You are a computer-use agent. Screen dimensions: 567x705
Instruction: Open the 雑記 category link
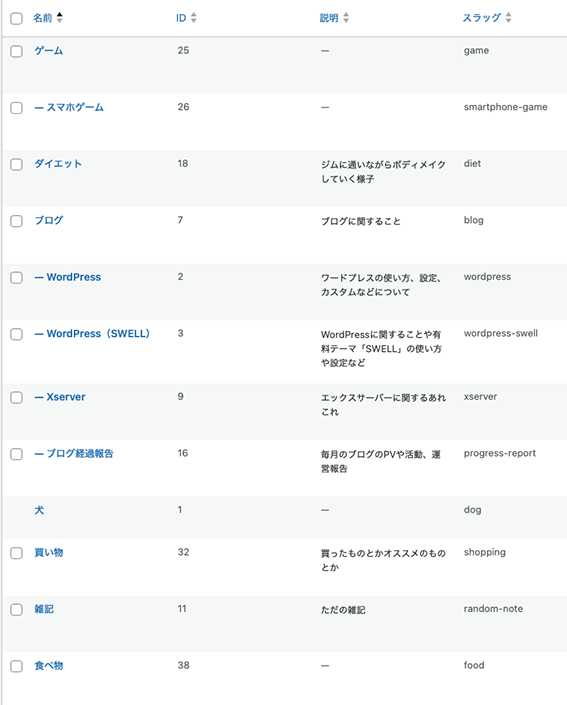pyautogui.click(x=44, y=609)
